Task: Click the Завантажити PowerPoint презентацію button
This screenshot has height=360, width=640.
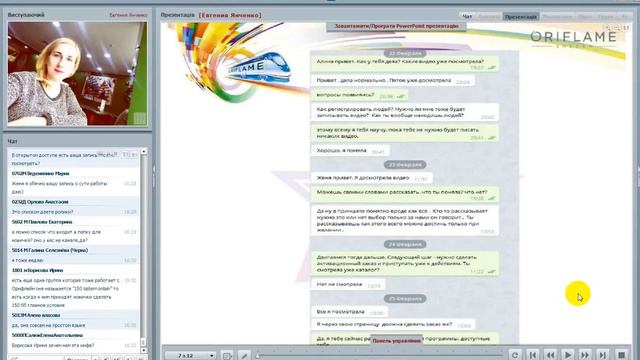Action: (x=396, y=26)
